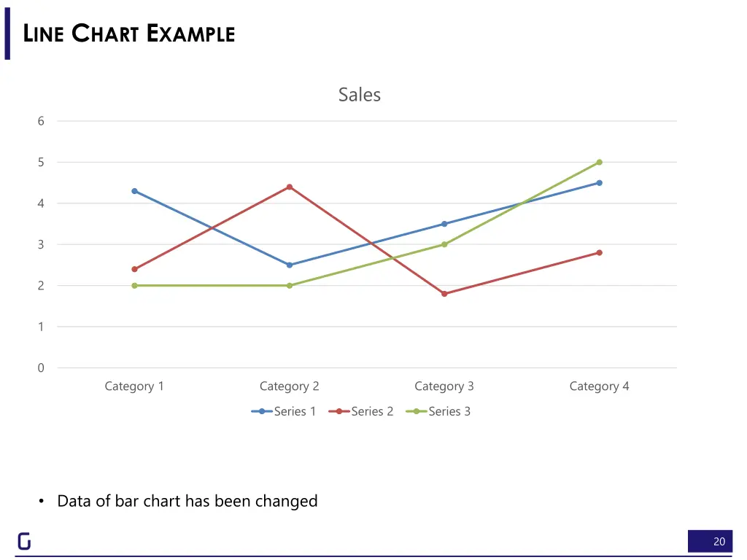Click Series 1 point at Category 4
This screenshot has width=747, height=560.
tap(600, 183)
